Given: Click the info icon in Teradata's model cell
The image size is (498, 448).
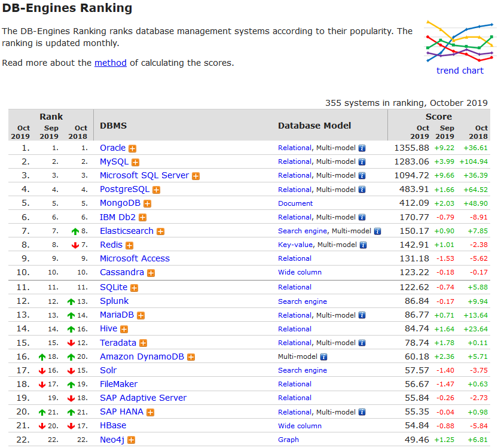Looking at the screenshot, I should [x=362, y=343].
